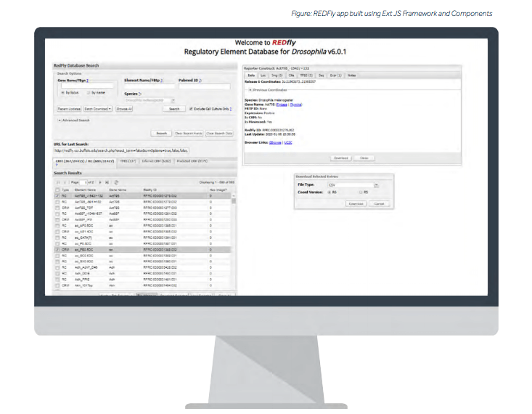
Task: Click the page number box in results
Action: pyautogui.click(x=83, y=182)
